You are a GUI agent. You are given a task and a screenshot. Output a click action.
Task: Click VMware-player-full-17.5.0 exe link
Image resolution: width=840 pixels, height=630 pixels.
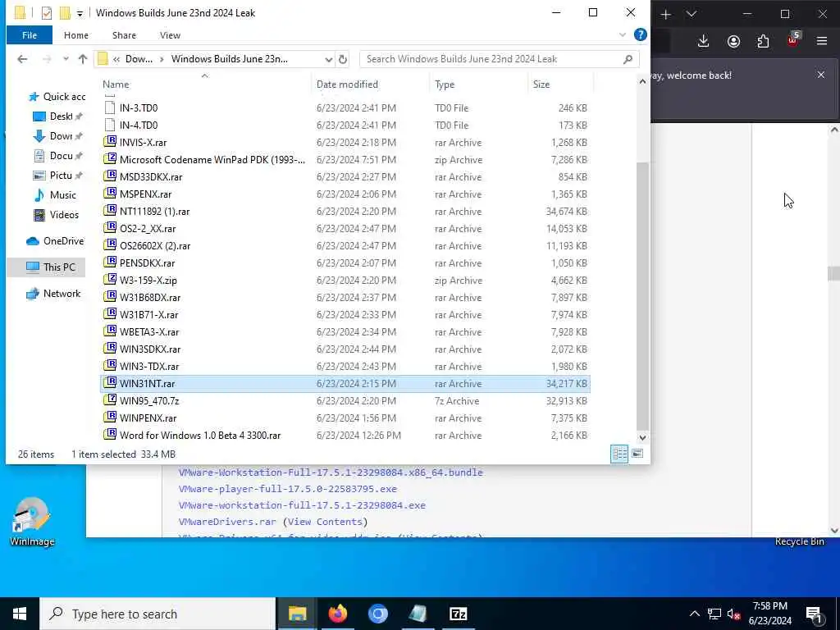point(288,489)
